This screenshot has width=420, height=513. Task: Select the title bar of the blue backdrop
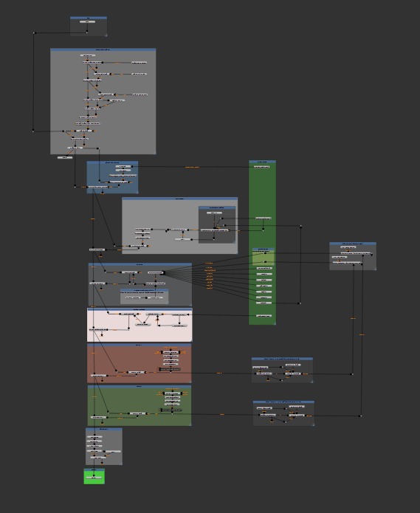pos(112,162)
